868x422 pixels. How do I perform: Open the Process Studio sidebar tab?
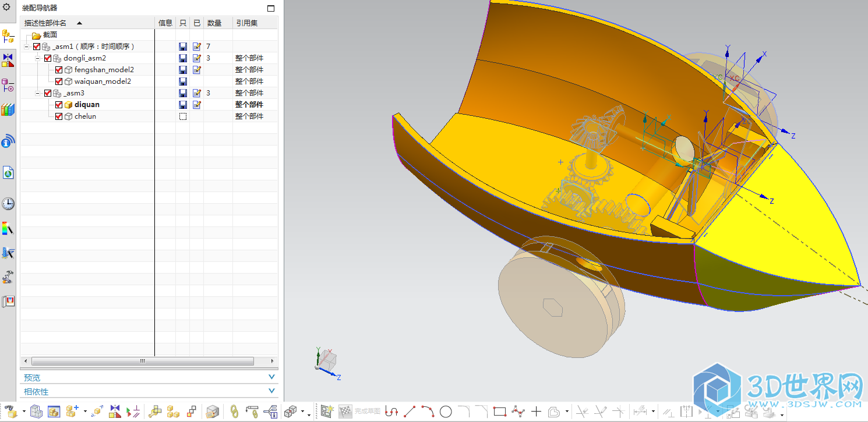[8, 253]
